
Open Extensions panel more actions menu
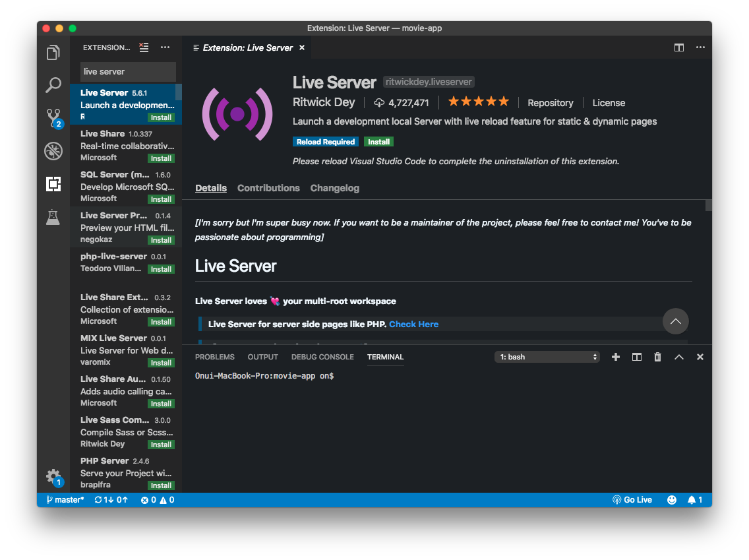tap(165, 47)
